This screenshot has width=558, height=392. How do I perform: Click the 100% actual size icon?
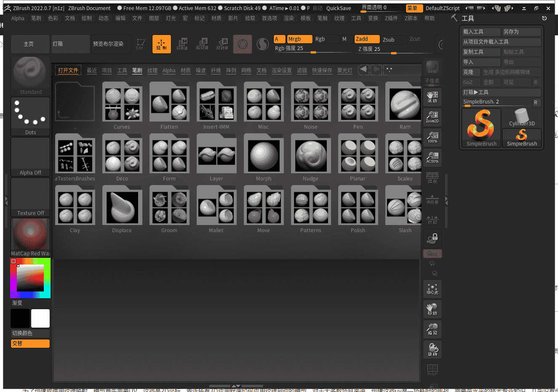tap(433, 137)
